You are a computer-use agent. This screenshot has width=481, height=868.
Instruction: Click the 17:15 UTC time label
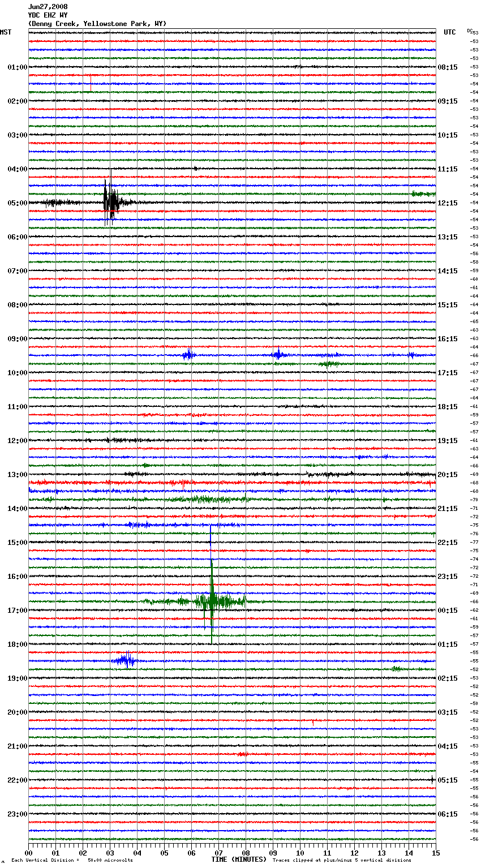coord(448,373)
